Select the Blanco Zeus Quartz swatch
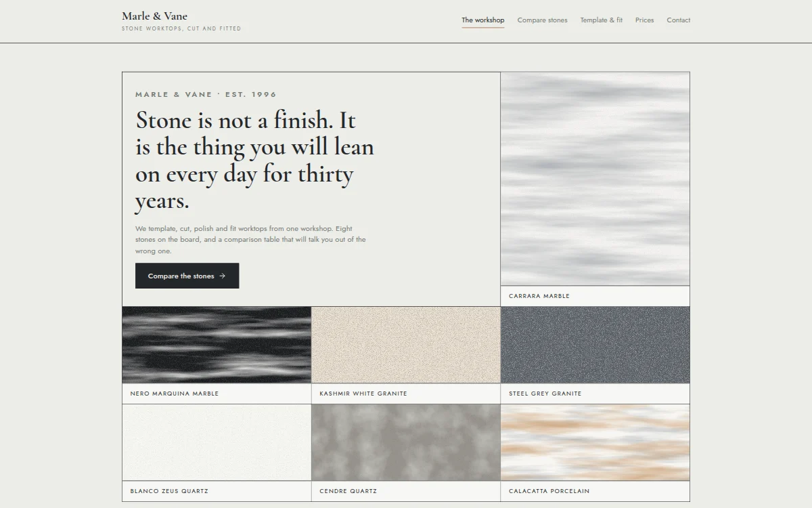The height and width of the screenshot is (508, 812). coord(217,442)
